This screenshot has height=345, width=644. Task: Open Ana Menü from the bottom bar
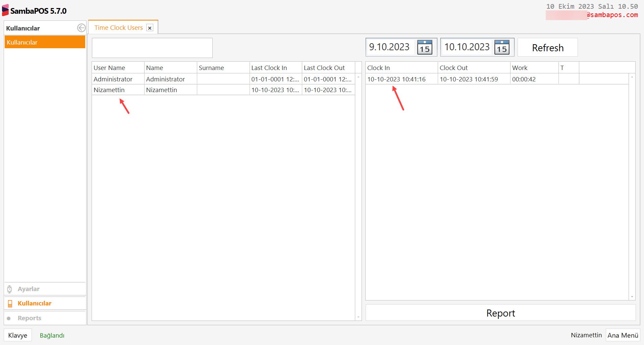click(x=623, y=335)
